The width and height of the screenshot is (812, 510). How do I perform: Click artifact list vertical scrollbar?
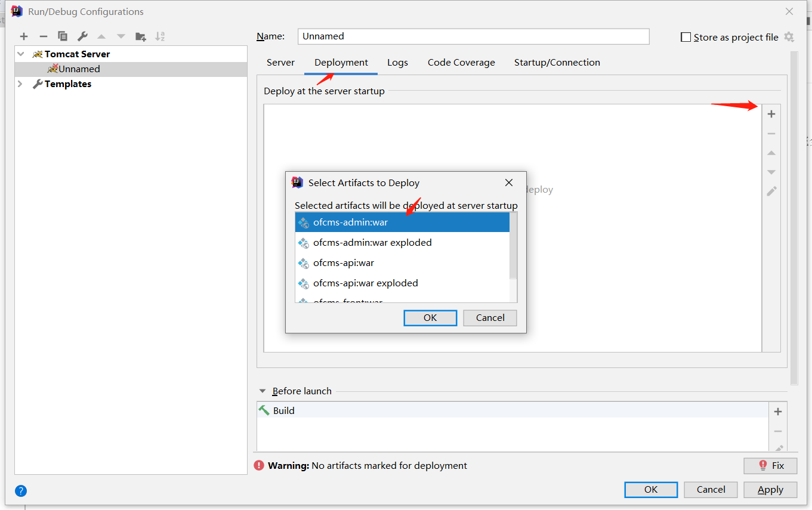point(513,246)
